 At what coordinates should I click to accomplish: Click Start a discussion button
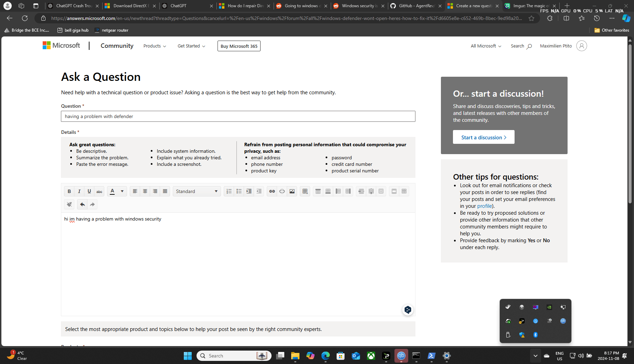(x=484, y=137)
